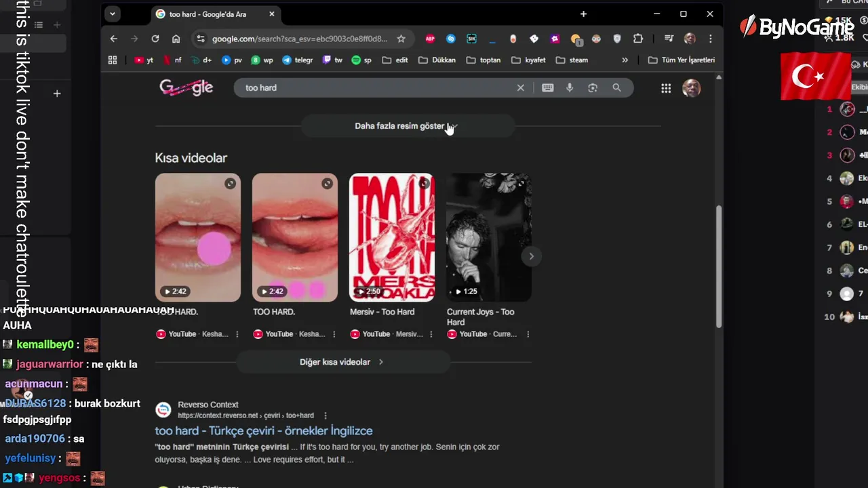
Task: Play the red Mersiv Too Hard thumbnail
Action: [x=392, y=237]
